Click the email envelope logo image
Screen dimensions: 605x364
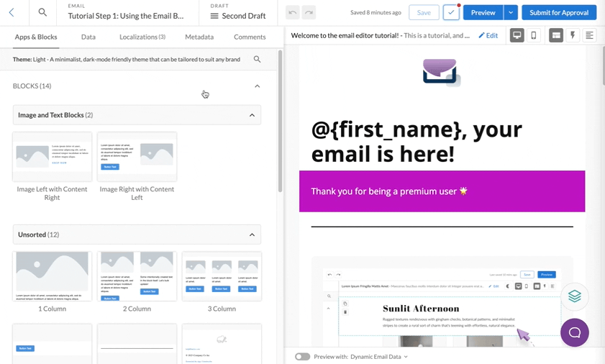[442, 73]
